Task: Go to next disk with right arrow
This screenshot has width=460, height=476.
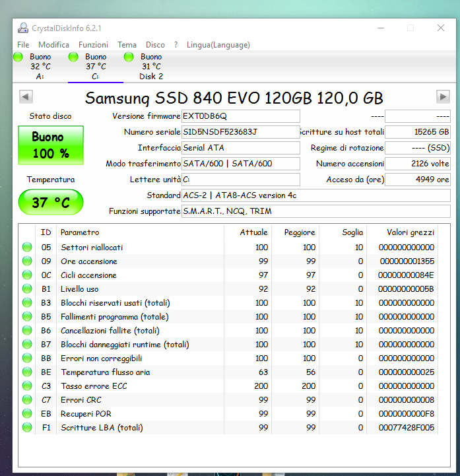Action: (x=443, y=97)
